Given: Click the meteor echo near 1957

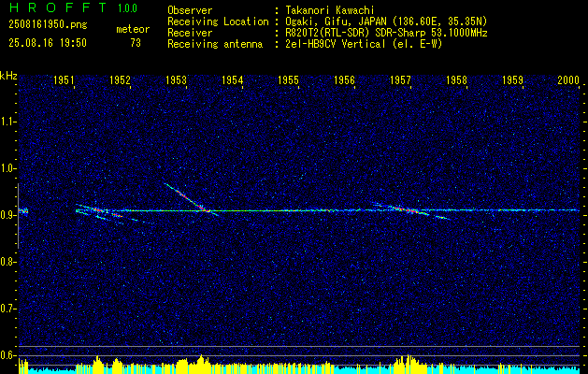Looking at the screenshot, I should coord(410,210).
